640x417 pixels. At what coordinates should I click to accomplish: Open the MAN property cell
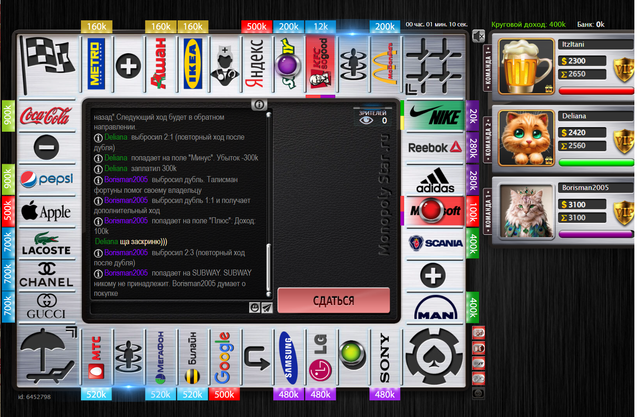pos(435,308)
